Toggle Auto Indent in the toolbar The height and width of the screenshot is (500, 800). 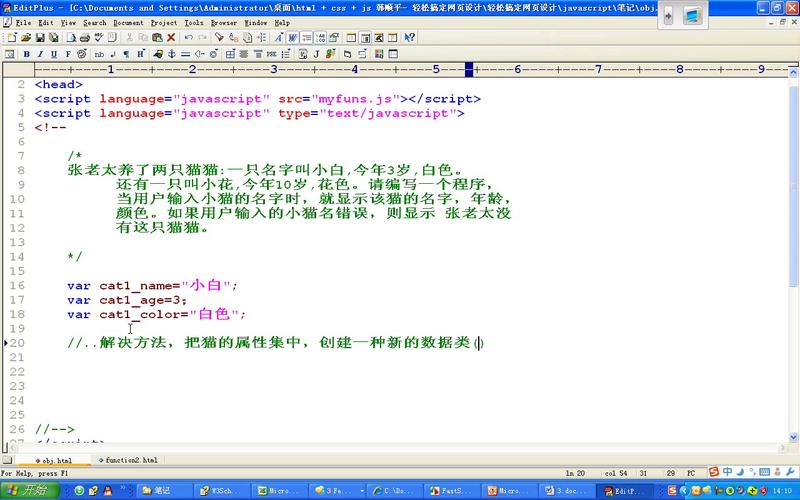coord(306,37)
